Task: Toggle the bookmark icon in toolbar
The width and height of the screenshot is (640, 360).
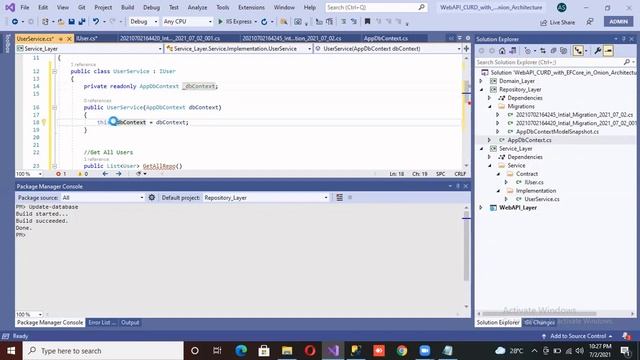Action: 367,22
